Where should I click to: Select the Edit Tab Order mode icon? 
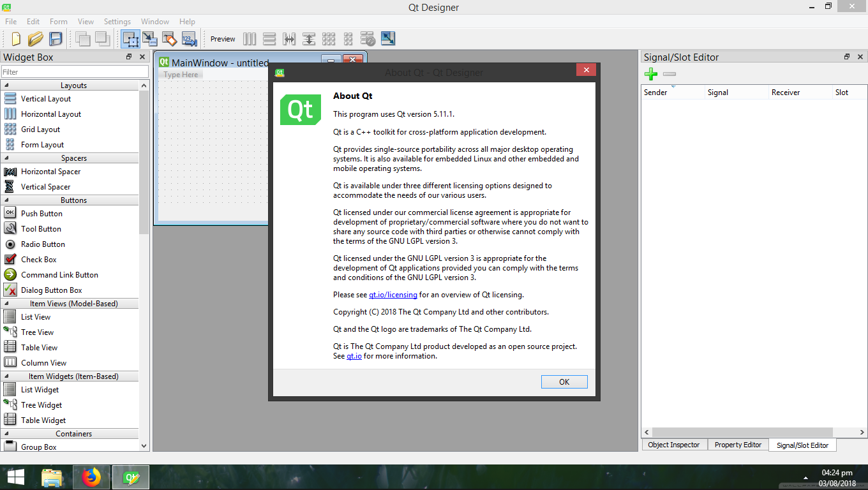click(189, 39)
